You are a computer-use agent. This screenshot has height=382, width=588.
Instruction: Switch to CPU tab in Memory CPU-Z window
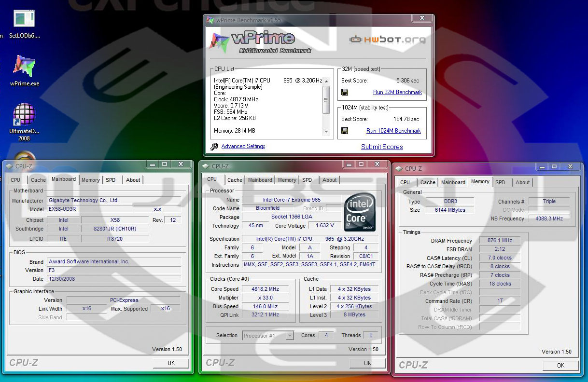coord(405,182)
